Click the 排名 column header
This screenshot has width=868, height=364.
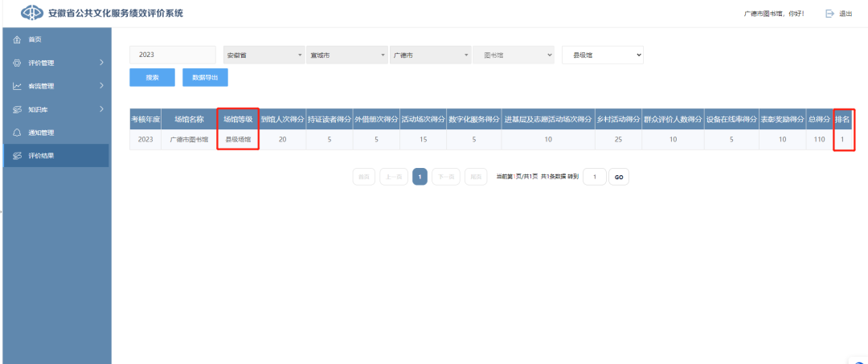842,119
